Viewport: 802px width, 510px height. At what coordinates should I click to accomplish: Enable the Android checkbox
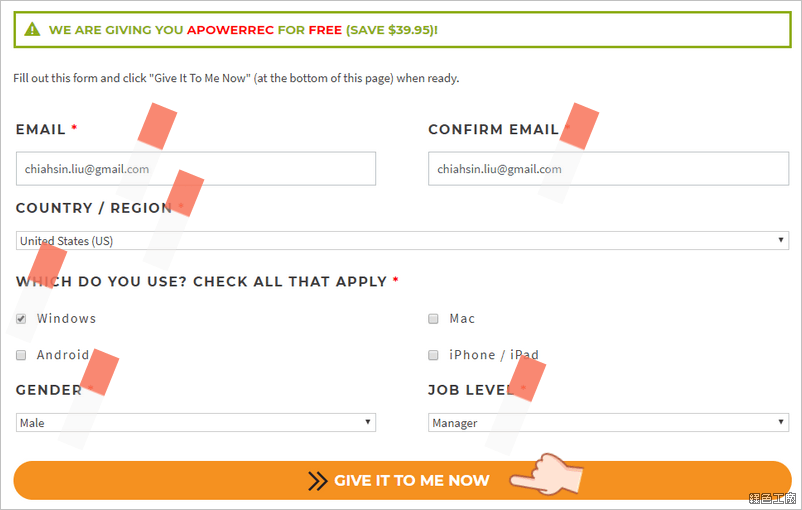(x=21, y=355)
